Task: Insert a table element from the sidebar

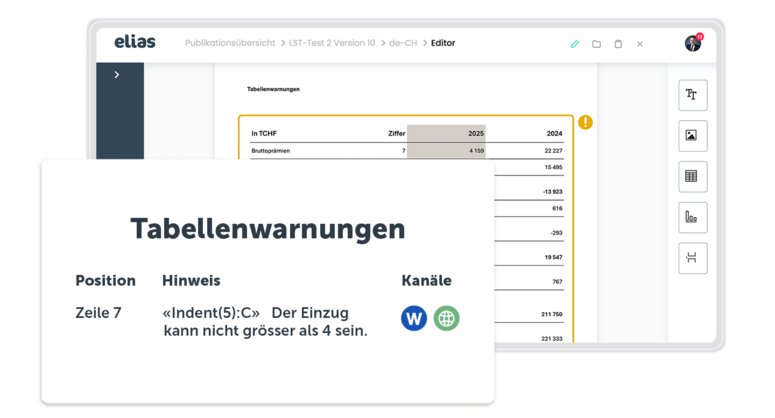Action: coord(692,176)
